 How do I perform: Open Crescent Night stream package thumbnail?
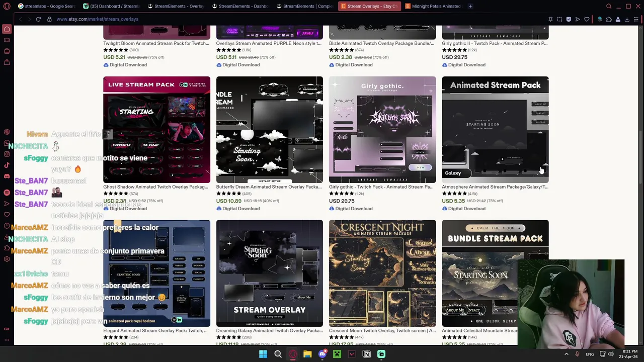pos(382,273)
